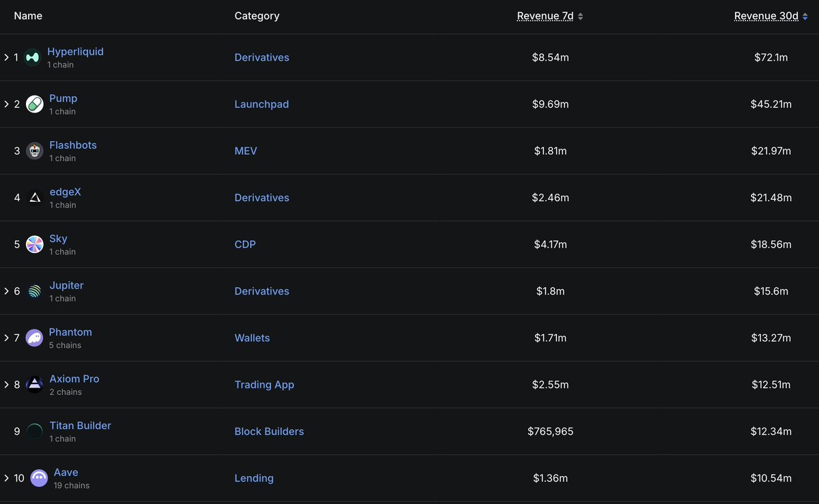Open the Phantom protocol link
This screenshot has width=819, height=504.
coord(70,332)
